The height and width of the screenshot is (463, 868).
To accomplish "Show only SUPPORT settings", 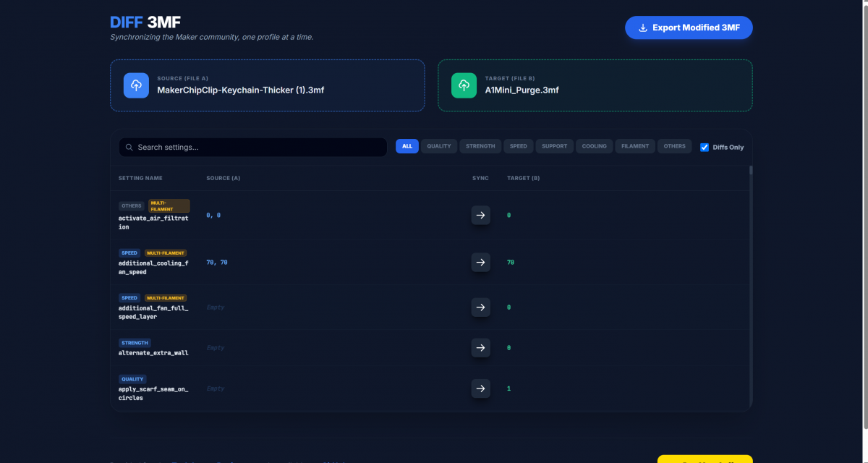I will click(555, 146).
